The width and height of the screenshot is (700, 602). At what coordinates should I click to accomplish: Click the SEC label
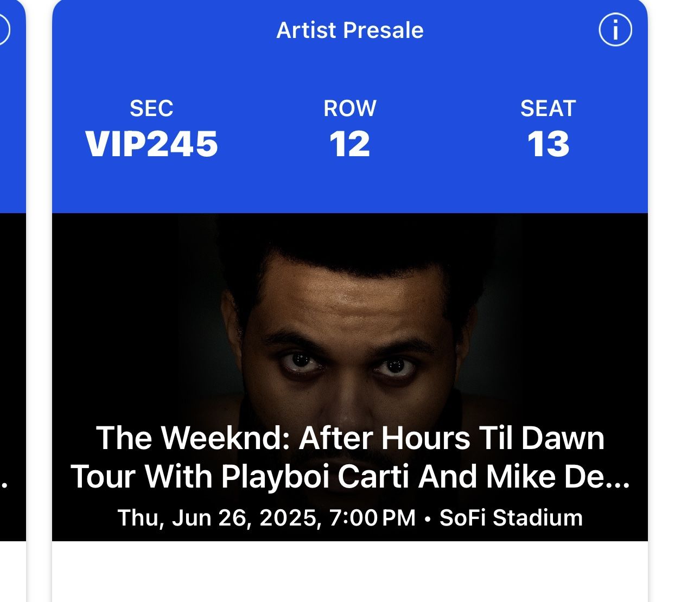(151, 108)
